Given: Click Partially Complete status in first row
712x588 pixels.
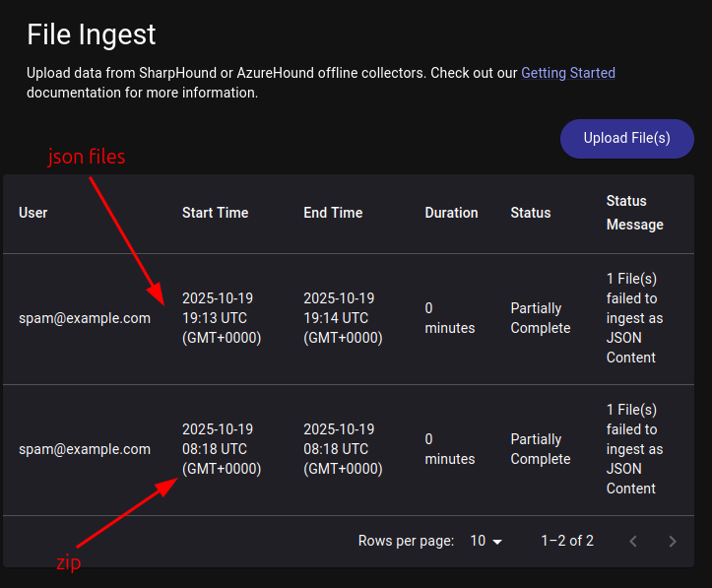Looking at the screenshot, I should 540,318.
